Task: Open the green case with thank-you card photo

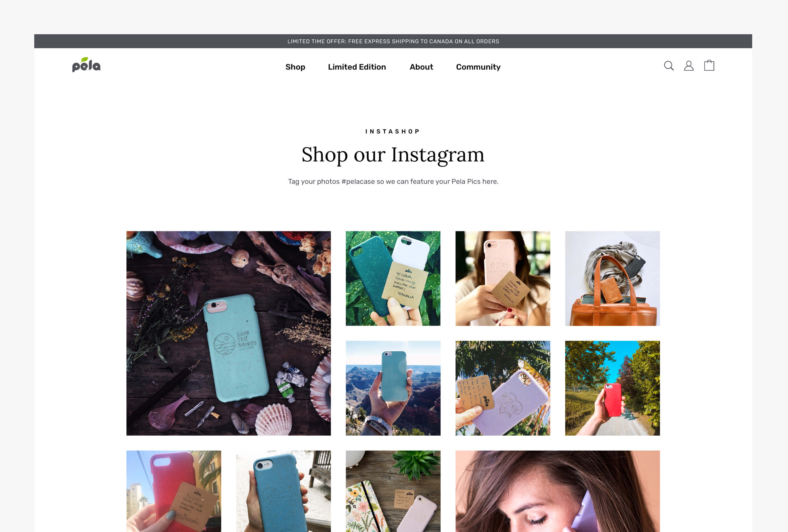Action: tap(393, 278)
